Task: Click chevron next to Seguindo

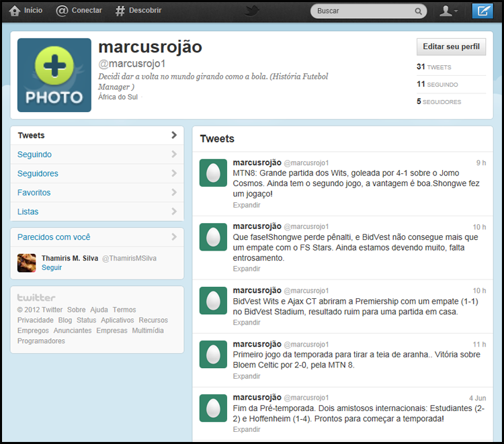Action: 174,154
